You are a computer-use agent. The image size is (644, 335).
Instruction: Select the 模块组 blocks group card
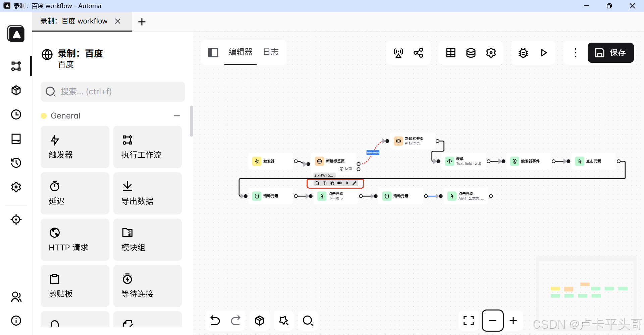(x=148, y=240)
